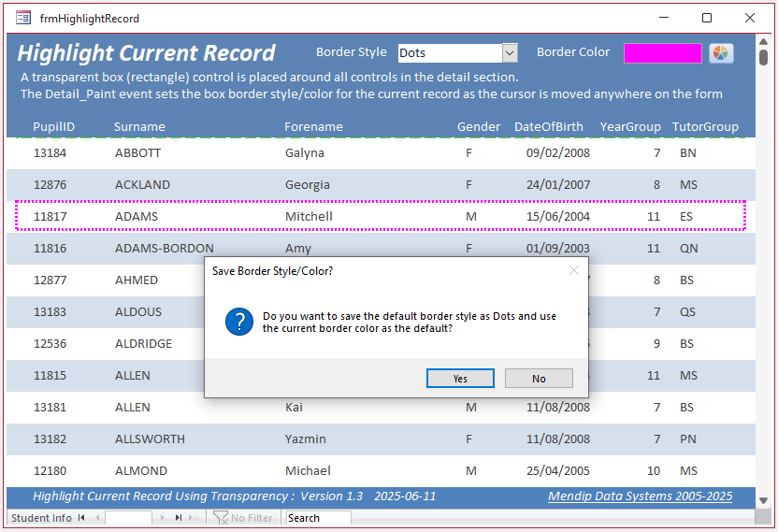Open the Mendip Data Systems 2005-2025 link

[640, 496]
